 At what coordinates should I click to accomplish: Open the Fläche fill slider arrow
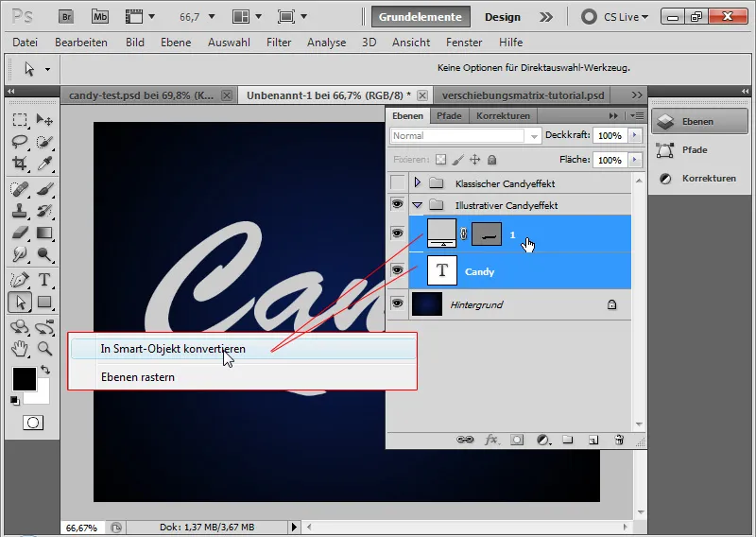click(x=635, y=160)
